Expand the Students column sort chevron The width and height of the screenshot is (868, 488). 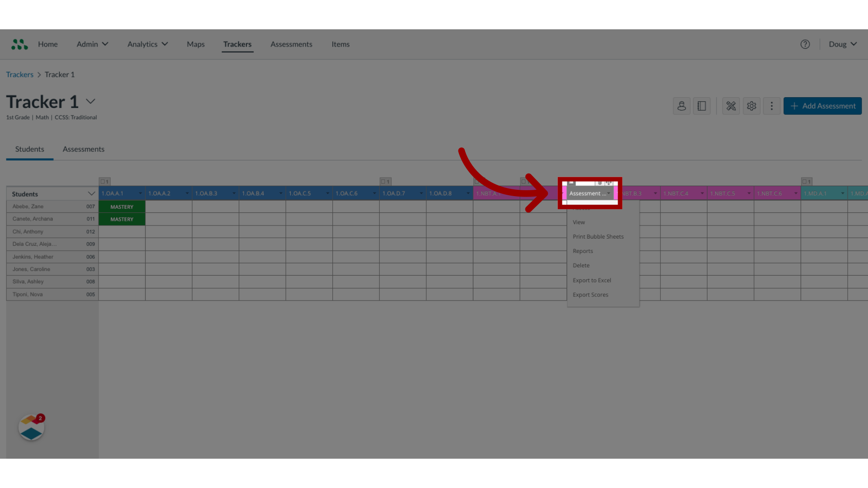click(91, 194)
